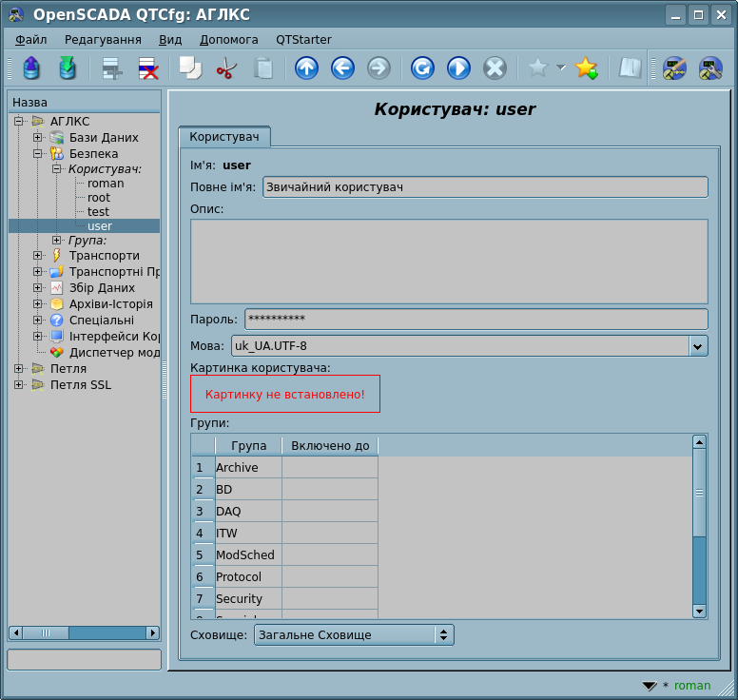Viewport: 738px width, 700px height.
Task: Click the Add item toolbar icon
Action: tap(113, 68)
